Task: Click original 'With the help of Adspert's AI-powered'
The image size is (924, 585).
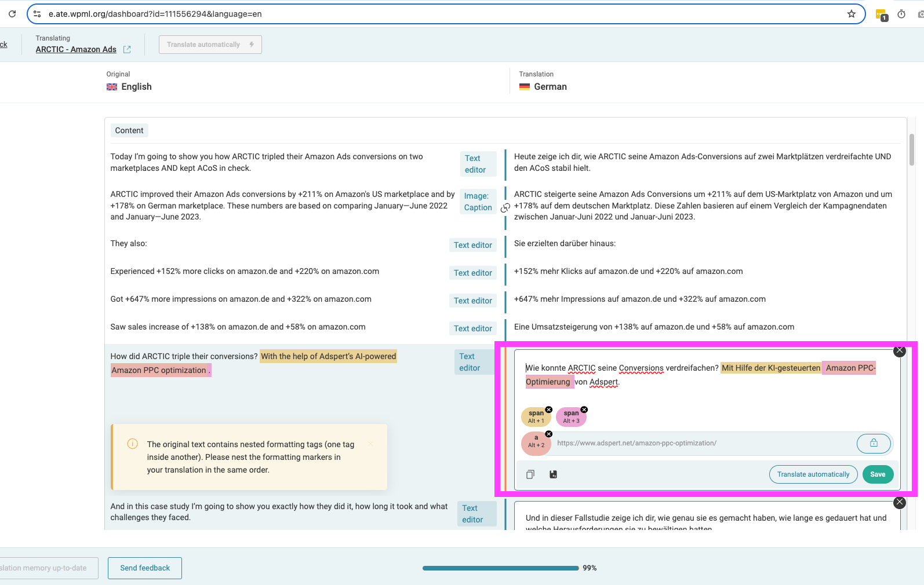Action: [329, 356]
